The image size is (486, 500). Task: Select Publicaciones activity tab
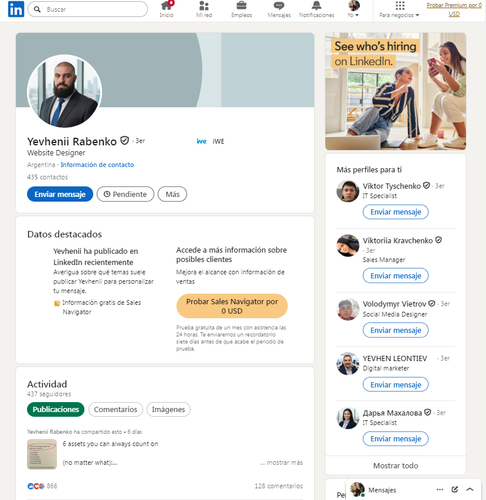56,409
